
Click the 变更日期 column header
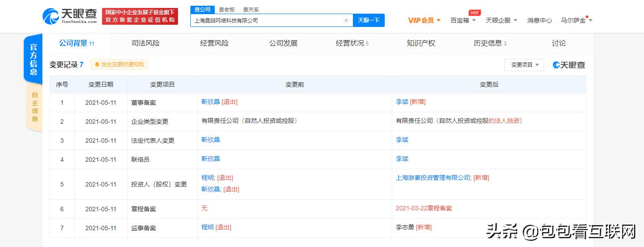point(101,84)
